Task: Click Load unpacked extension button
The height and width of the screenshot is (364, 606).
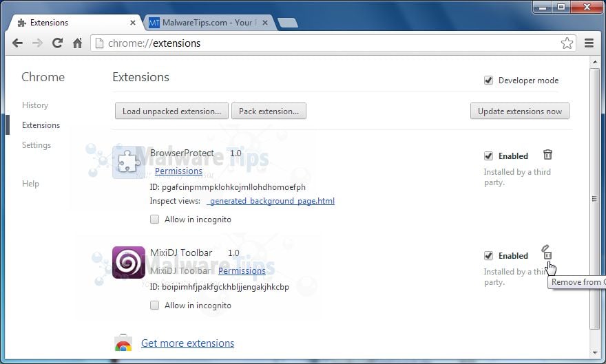Action: click(x=171, y=111)
